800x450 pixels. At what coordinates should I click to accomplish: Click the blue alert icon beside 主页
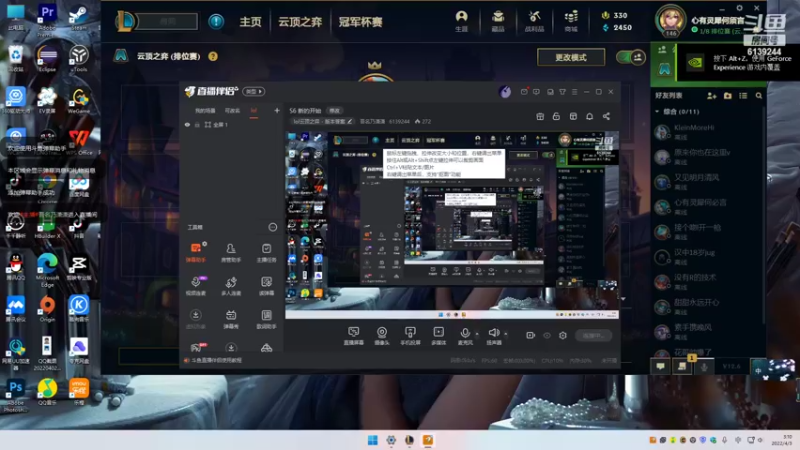[216, 21]
